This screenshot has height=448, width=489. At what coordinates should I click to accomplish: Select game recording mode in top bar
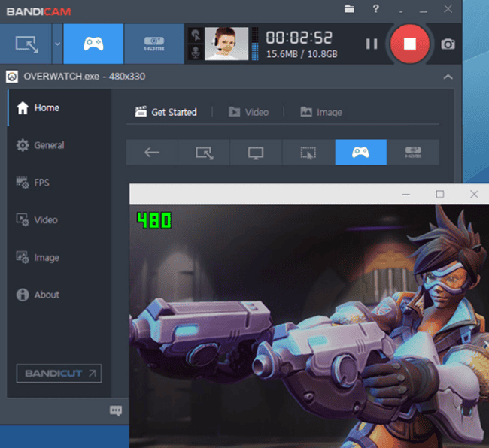pos(93,44)
